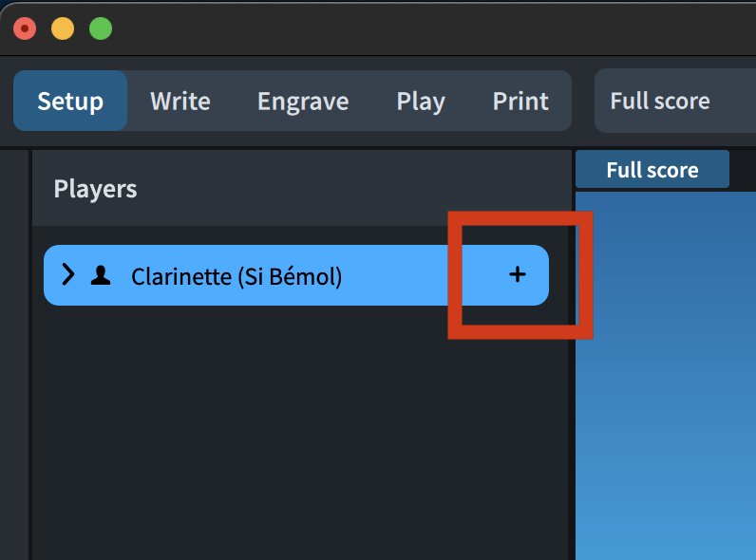Select the Clarinette (Si Bémol) player name

click(x=236, y=277)
